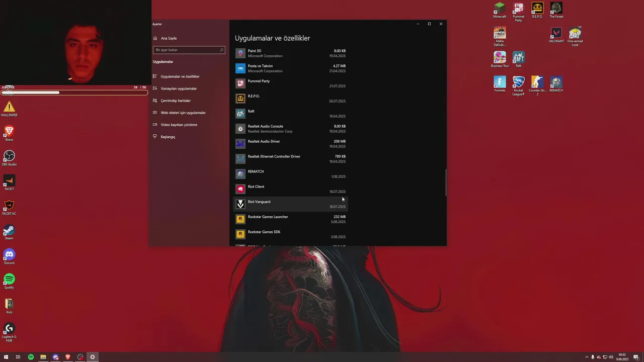Select Realtek Audio Driver entry
This screenshot has width=644, height=362.
[x=291, y=144]
